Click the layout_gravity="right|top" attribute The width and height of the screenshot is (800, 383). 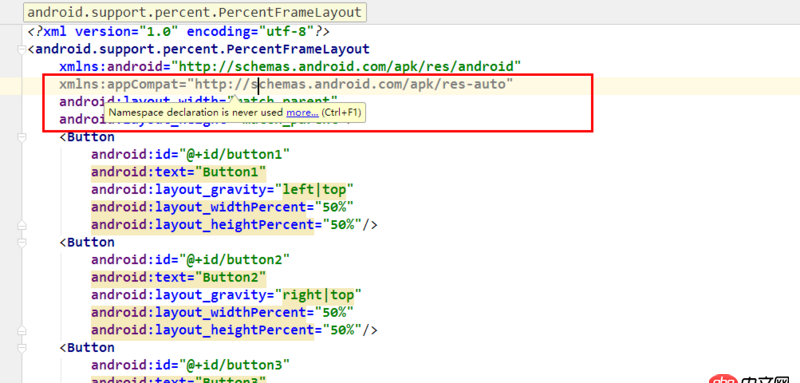[227, 295]
